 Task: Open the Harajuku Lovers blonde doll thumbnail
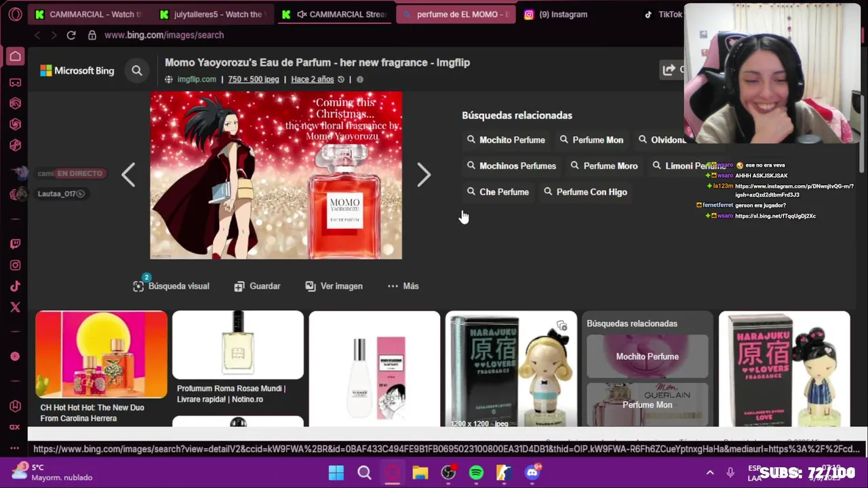tap(511, 369)
